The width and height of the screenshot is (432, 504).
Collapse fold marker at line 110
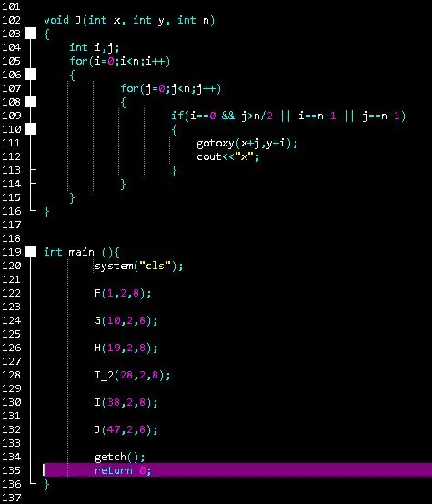point(31,129)
